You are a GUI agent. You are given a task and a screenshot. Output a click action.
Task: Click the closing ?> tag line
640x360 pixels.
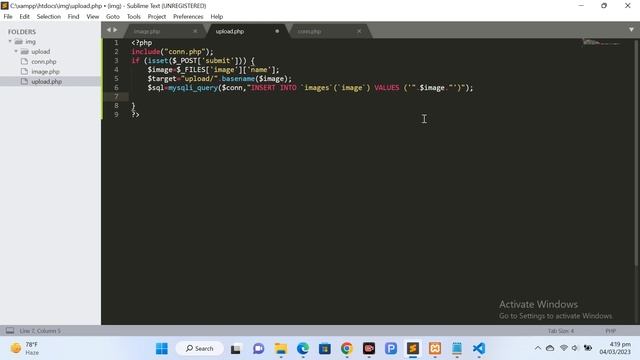coord(136,115)
